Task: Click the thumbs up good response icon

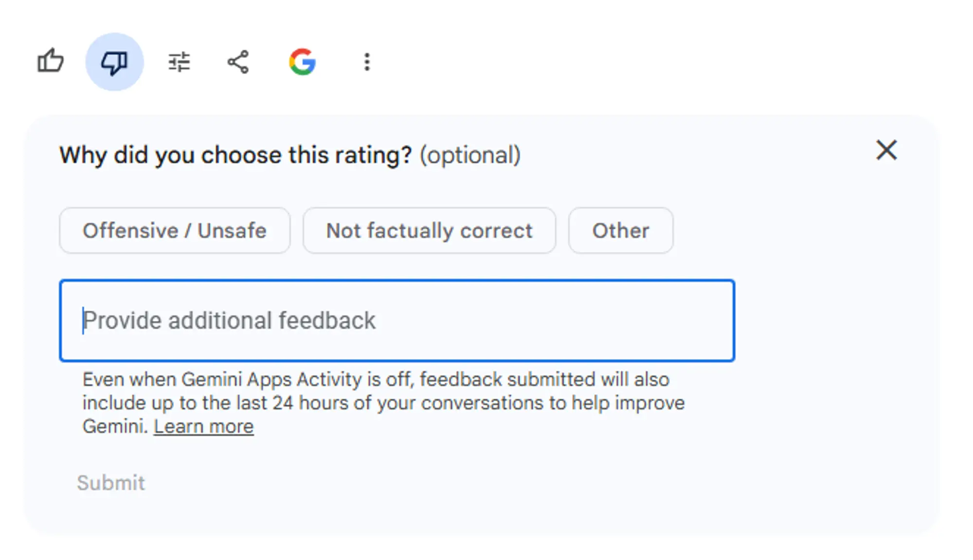Action: [51, 61]
